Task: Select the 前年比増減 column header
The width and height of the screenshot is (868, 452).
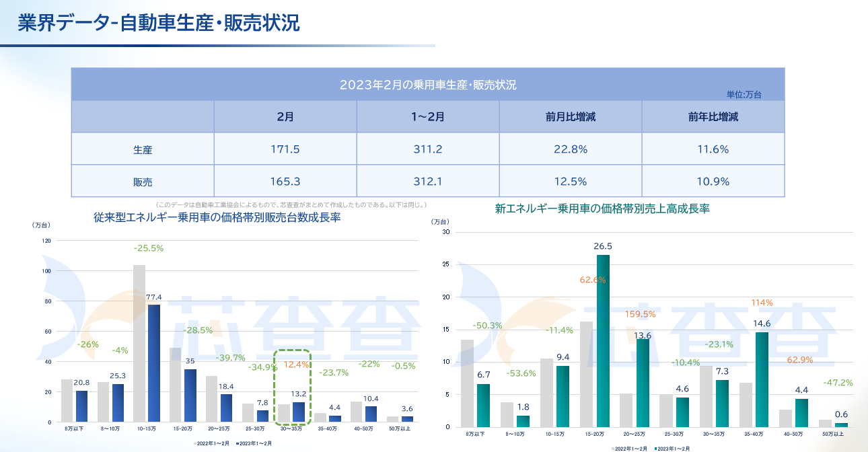Action: tap(713, 116)
